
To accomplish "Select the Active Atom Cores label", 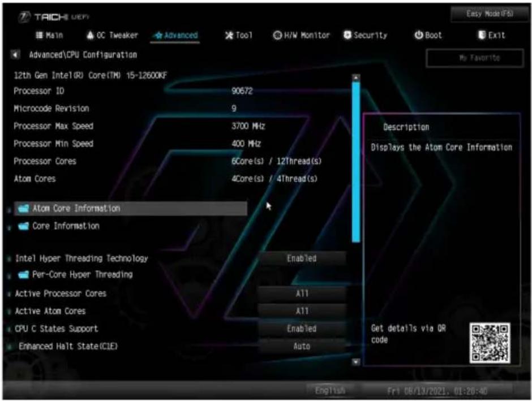I will [x=50, y=311].
